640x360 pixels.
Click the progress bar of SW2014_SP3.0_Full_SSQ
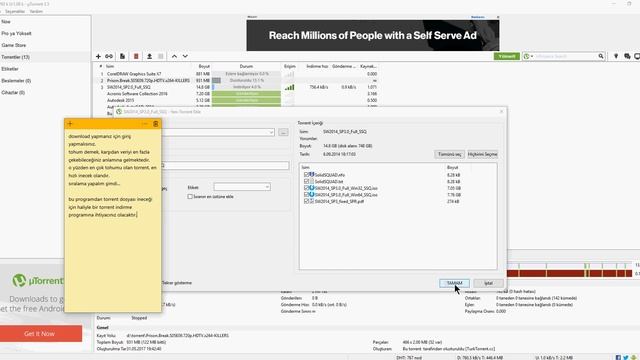pyautogui.click(x=246, y=87)
